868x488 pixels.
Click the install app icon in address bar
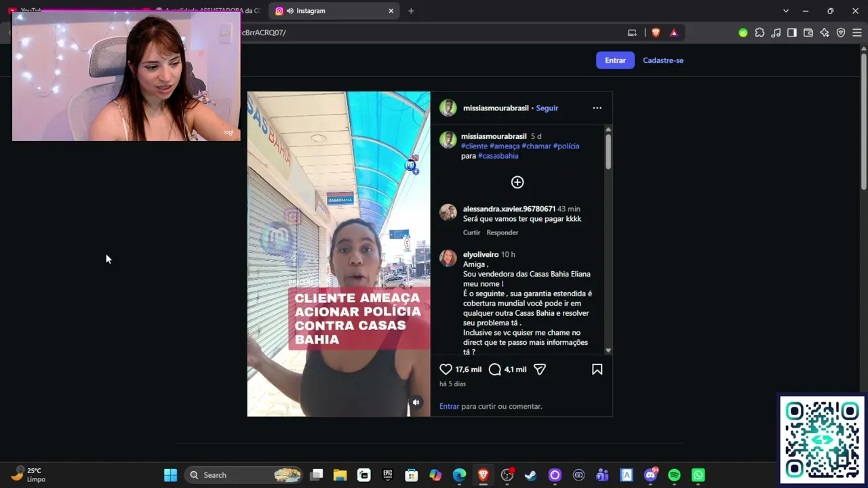coord(632,33)
